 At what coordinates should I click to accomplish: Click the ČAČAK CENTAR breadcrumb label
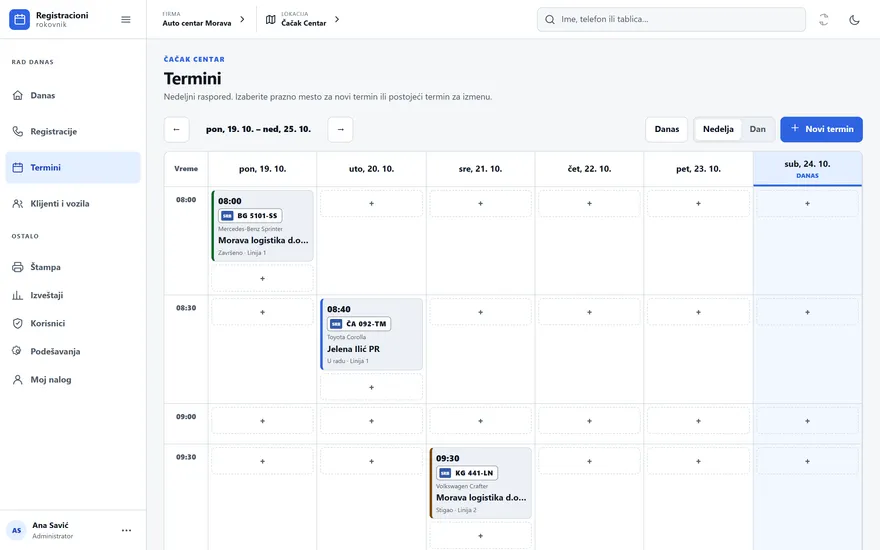click(x=194, y=59)
